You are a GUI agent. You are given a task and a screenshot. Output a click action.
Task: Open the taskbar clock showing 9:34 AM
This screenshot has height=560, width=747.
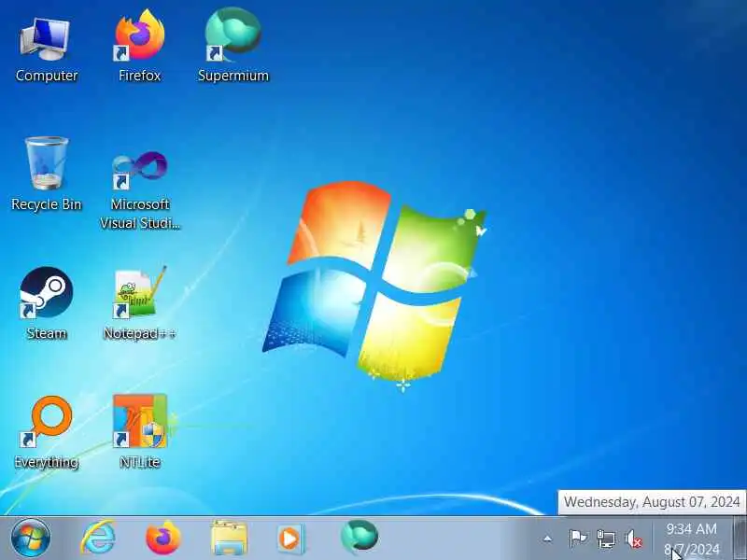coord(692,539)
